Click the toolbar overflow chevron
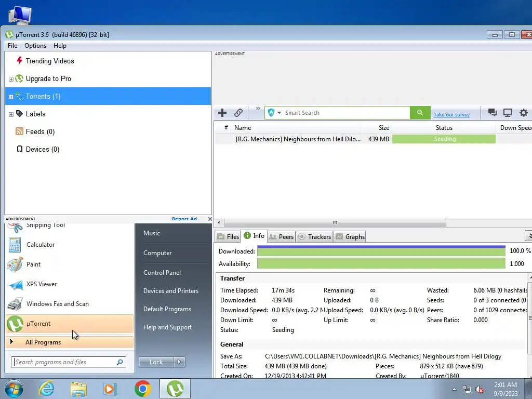The image size is (532, 399). click(258, 108)
